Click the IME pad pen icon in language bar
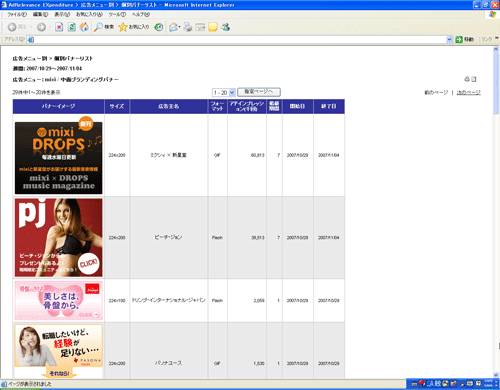500x390 pixels. point(462,384)
